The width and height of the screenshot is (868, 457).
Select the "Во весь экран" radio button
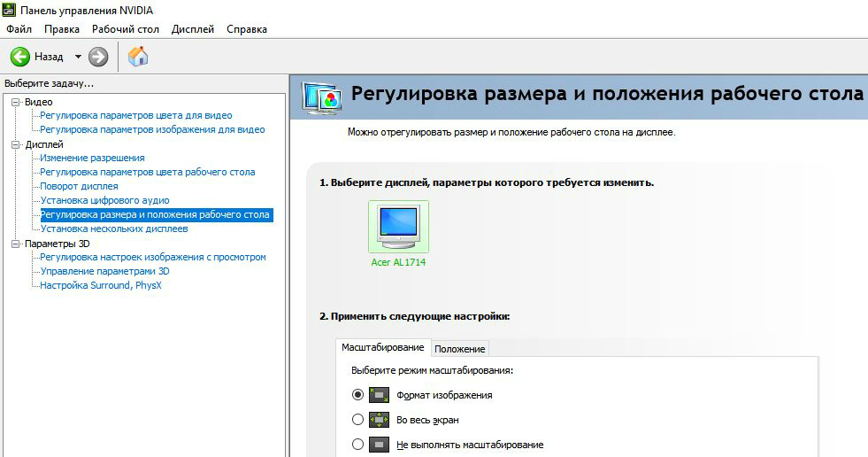coord(357,420)
